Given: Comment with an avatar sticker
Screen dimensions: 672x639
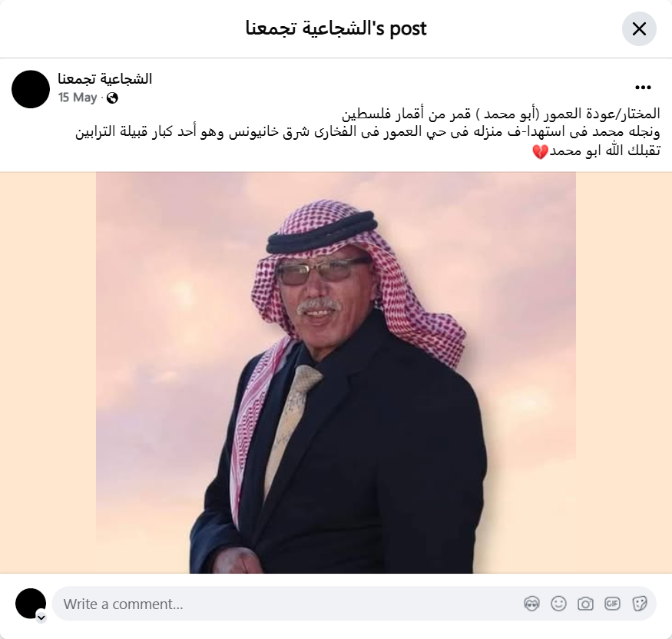Looking at the screenshot, I should (x=531, y=604).
